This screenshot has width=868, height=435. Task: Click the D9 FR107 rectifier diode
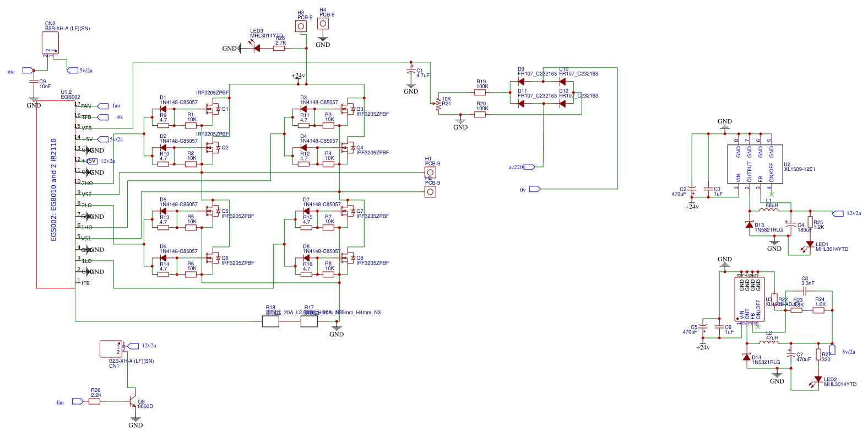521,82
